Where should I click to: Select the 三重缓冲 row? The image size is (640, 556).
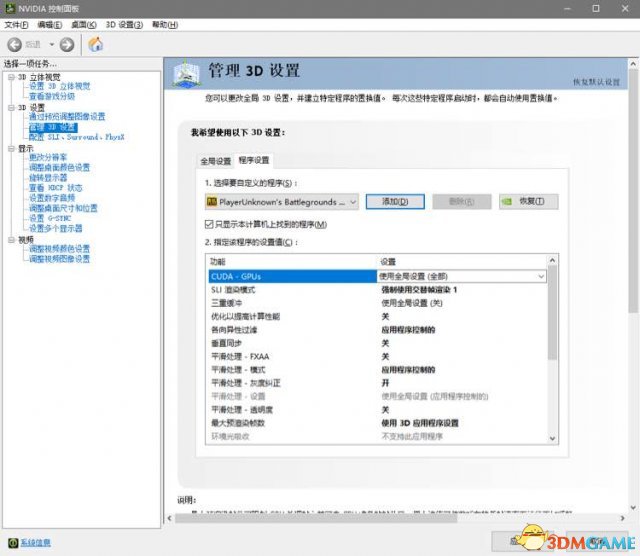[x=378, y=303]
